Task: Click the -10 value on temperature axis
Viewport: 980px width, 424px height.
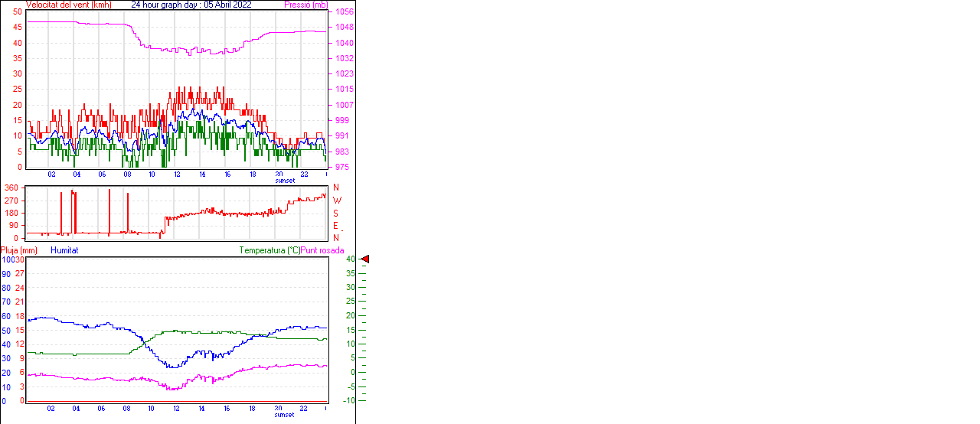Action: click(x=349, y=400)
